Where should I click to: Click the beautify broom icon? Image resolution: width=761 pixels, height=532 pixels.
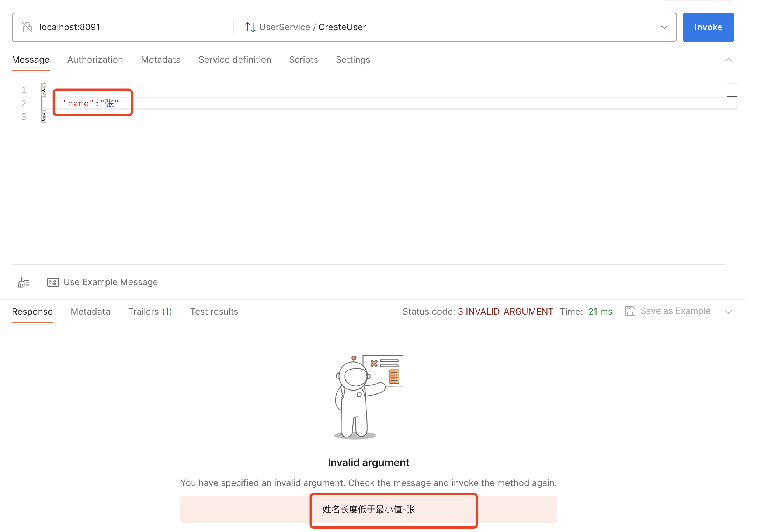tap(24, 282)
